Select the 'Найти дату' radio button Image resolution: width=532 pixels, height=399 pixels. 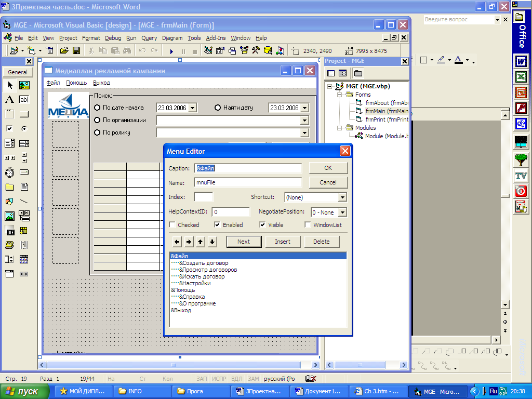coord(218,108)
